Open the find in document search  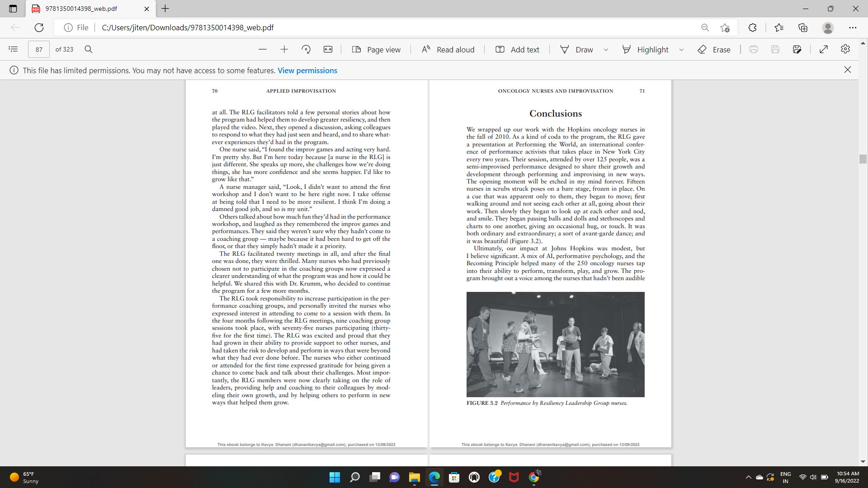click(x=89, y=49)
